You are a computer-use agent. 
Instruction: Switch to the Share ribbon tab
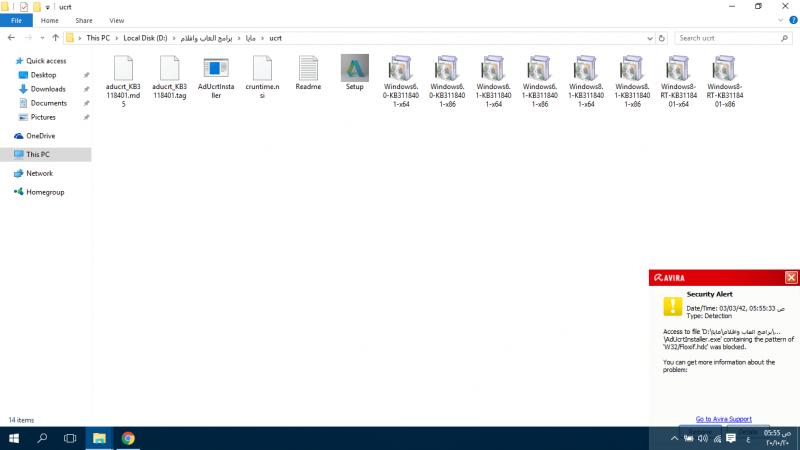pos(84,20)
